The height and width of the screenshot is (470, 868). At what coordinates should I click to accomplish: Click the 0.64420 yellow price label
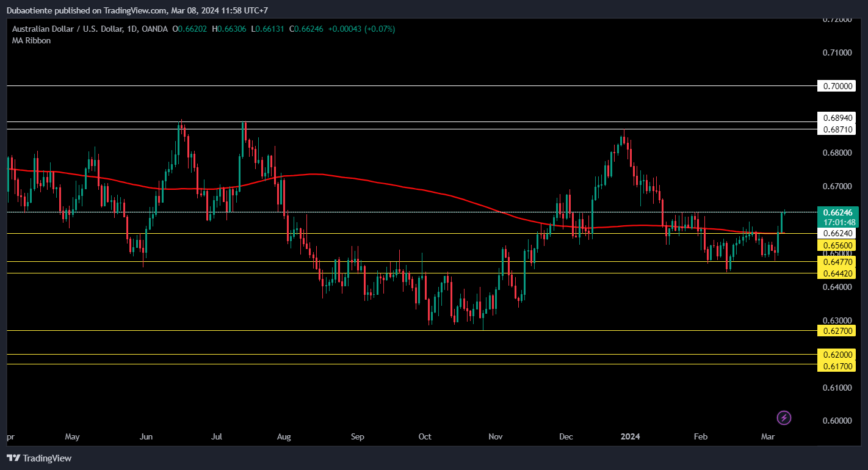coord(837,273)
